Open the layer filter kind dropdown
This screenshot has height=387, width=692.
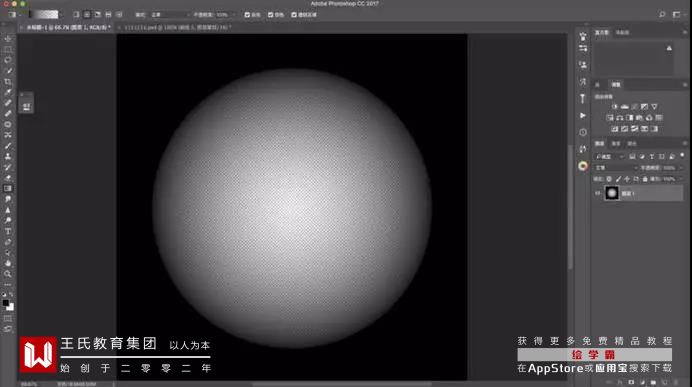click(x=609, y=156)
